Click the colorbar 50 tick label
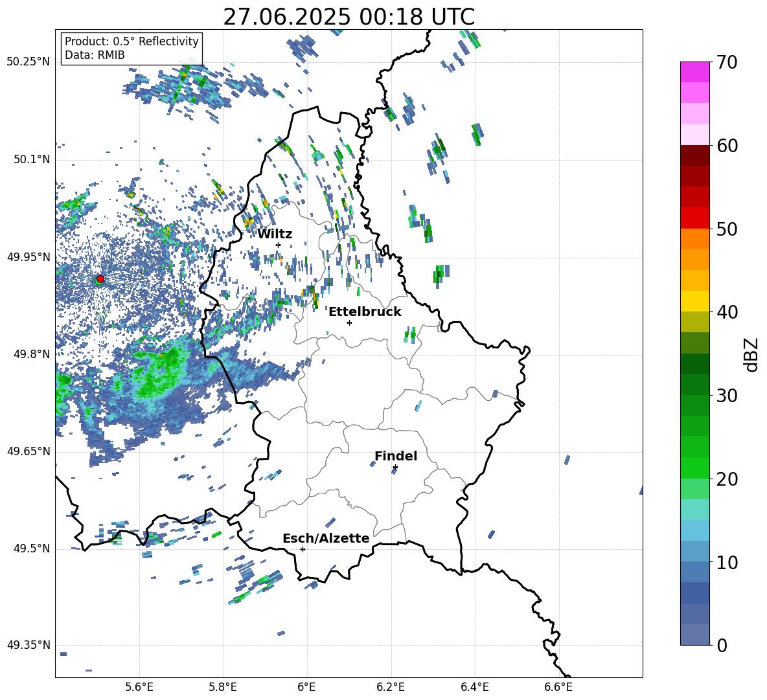 [727, 229]
